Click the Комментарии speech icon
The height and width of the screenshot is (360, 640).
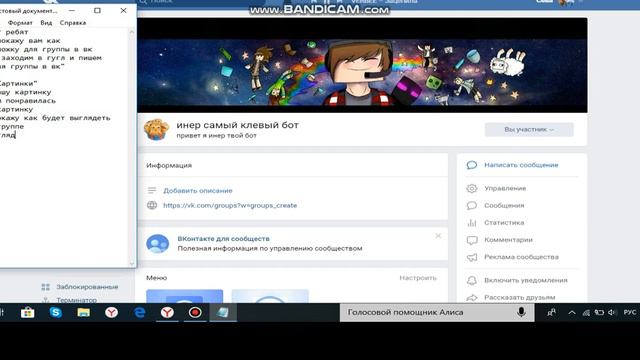click(x=471, y=240)
